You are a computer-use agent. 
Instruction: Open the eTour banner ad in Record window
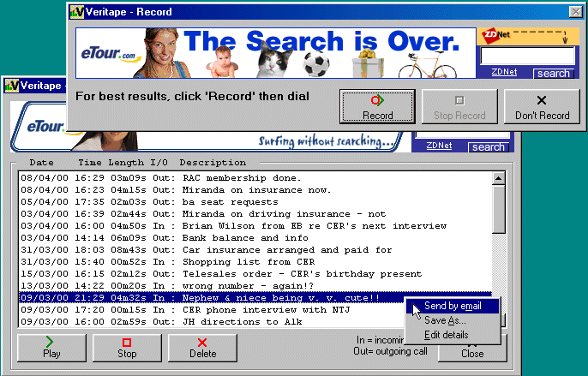click(276, 53)
